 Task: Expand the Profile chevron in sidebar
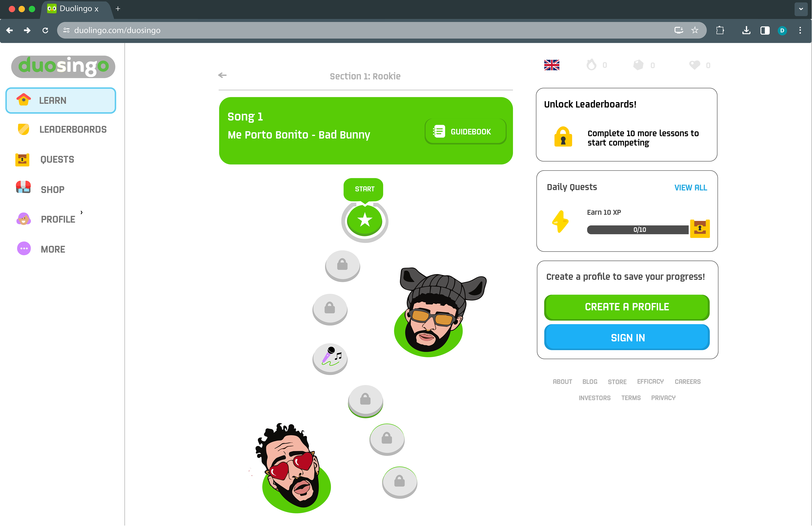[82, 212]
